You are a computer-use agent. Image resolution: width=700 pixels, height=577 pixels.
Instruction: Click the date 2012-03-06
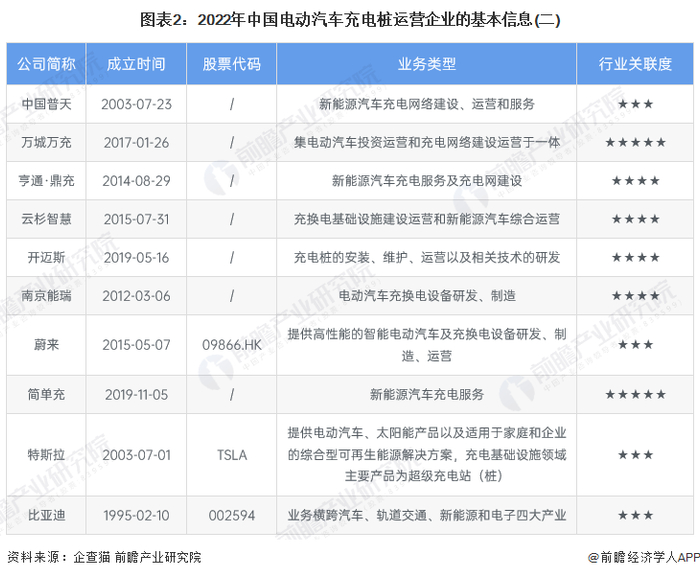tap(136, 296)
